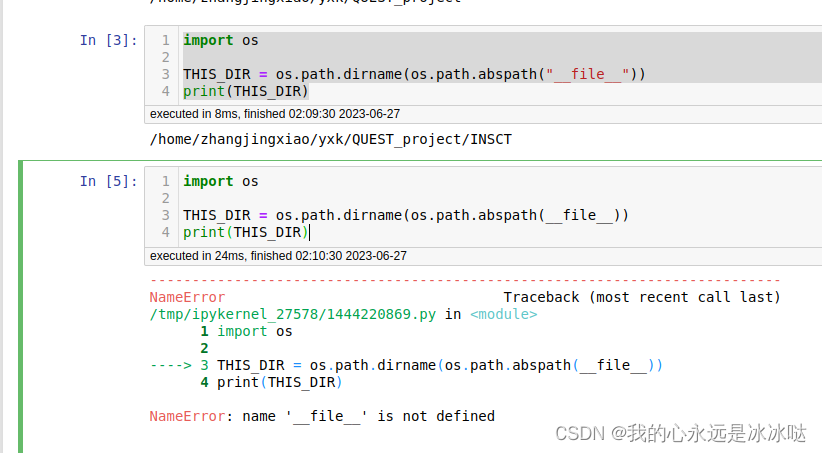The width and height of the screenshot is (822, 453).
Task: Select the In [3] cell prompt
Action: click(109, 40)
